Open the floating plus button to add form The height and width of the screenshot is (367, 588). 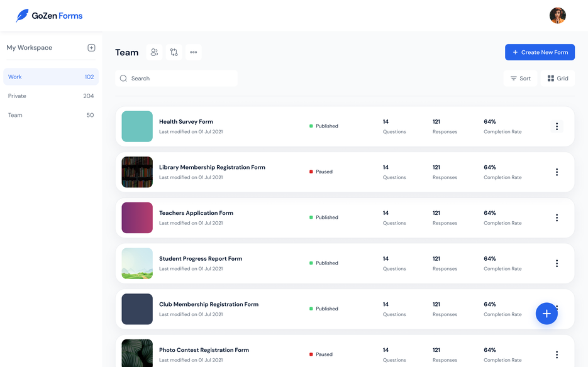point(546,313)
